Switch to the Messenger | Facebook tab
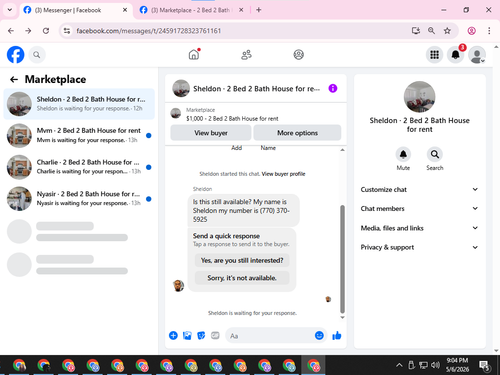Image resolution: width=500 pixels, height=375 pixels. tap(75, 10)
